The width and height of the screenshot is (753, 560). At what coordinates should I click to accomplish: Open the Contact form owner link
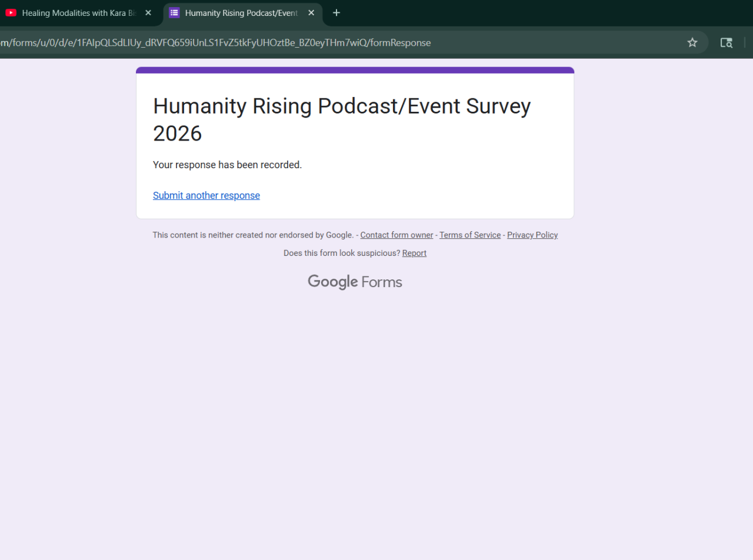pos(397,235)
